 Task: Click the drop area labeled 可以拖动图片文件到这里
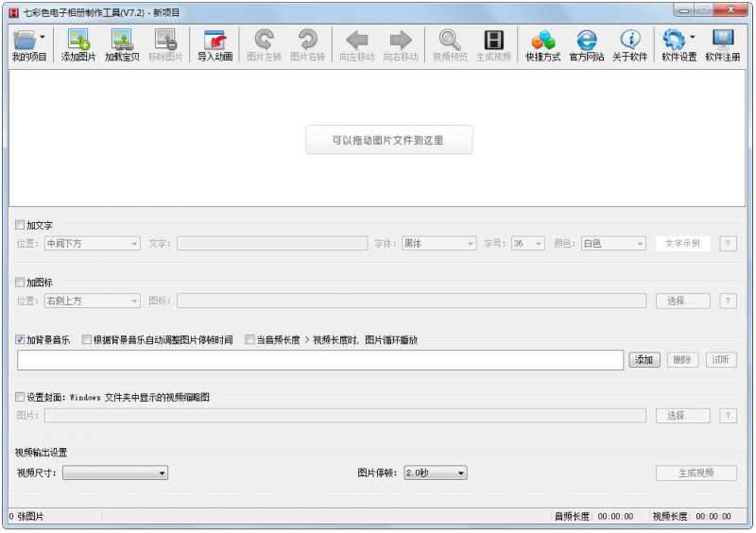click(388, 140)
